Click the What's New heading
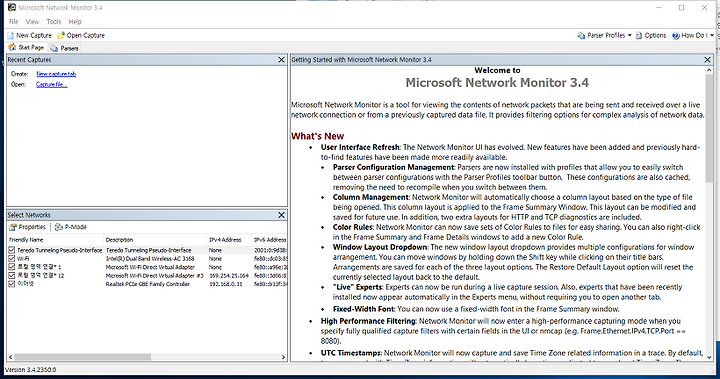720x379 pixels. 317,136
